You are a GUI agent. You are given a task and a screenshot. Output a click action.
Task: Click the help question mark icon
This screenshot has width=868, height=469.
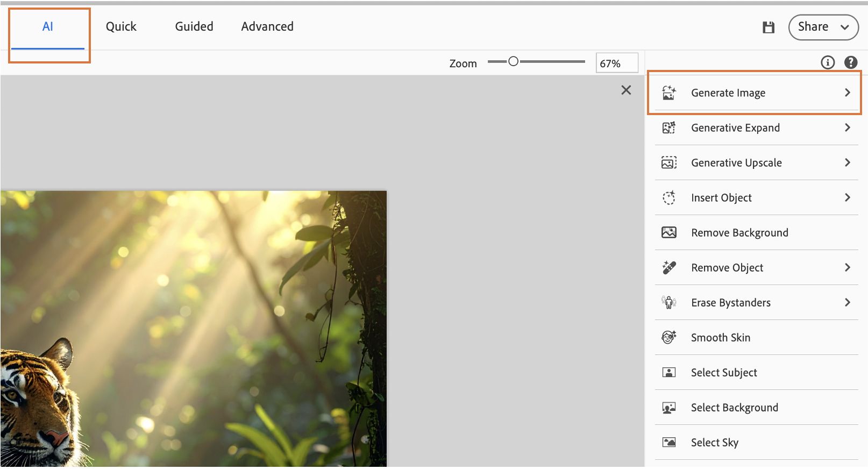tap(851, 62)
